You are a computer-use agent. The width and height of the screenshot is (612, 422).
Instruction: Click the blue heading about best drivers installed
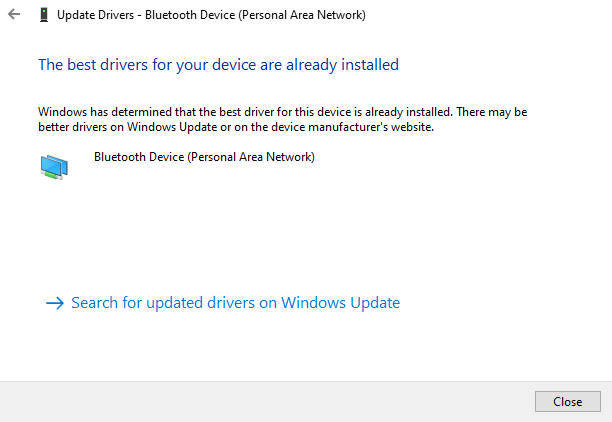[219, 65]
